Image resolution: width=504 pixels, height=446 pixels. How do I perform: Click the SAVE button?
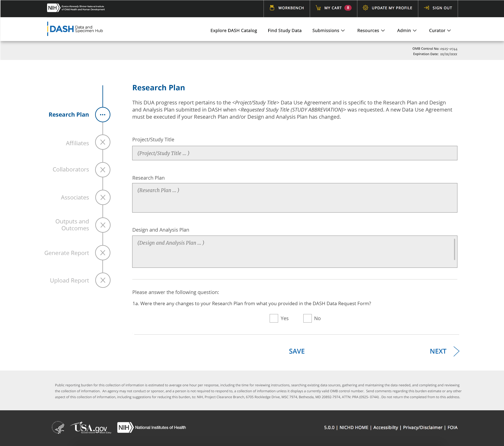pyautogui.click(x=297, y=351)
